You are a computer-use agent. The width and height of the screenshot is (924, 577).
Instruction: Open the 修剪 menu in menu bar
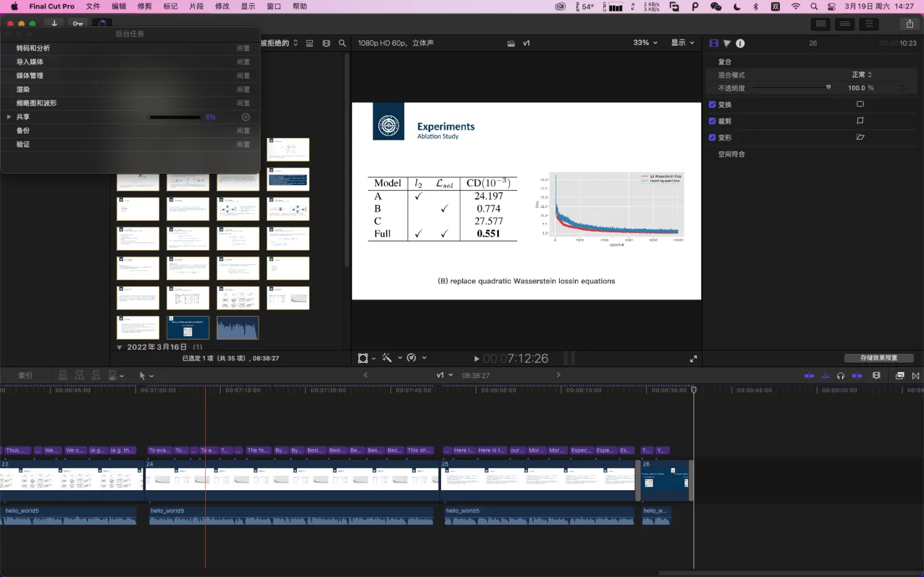pyautogui.click(x=145, y=6)
